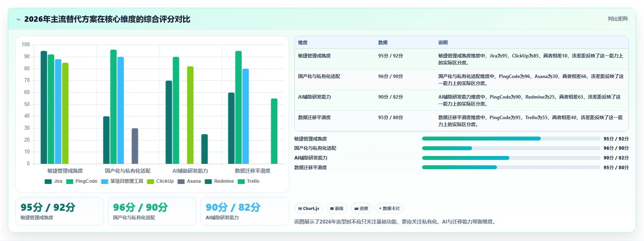Click the 数据卡片 tag
Screen dimensions: 644x241
(390, 208)
